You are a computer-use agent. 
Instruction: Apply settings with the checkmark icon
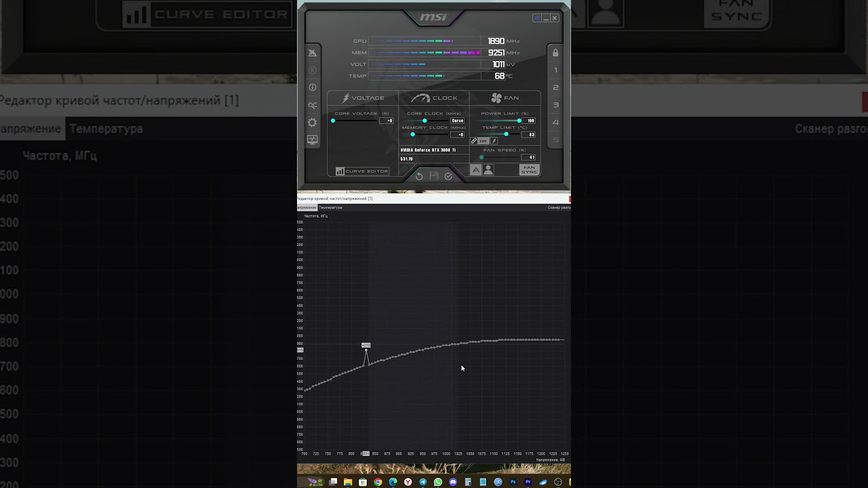pyautogui.click(x=448, y=177)
